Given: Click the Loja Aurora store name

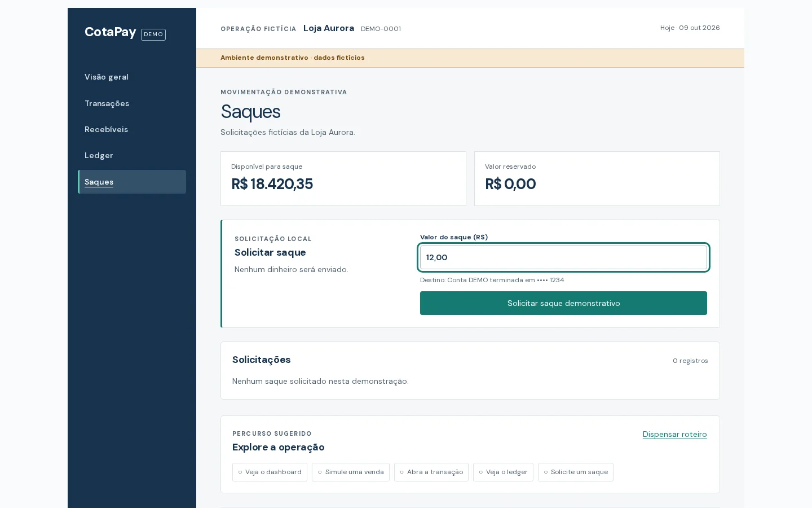Looking at the screenshot, I should click(x=329, y=28).
